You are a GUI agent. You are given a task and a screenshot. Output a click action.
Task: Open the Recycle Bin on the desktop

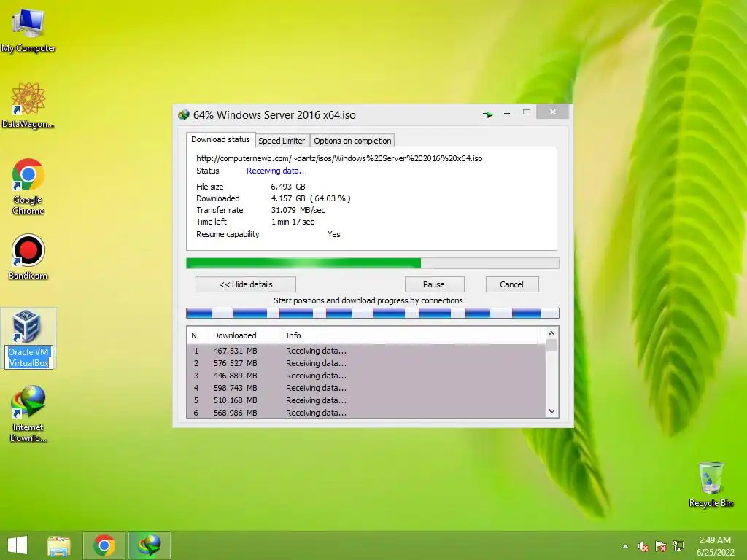click(x=711, y=484)
